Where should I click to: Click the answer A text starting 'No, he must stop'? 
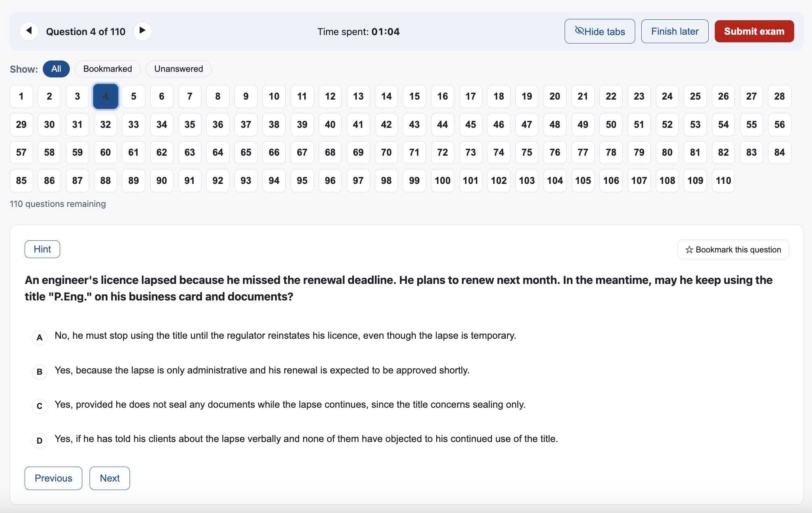(285, 336)
